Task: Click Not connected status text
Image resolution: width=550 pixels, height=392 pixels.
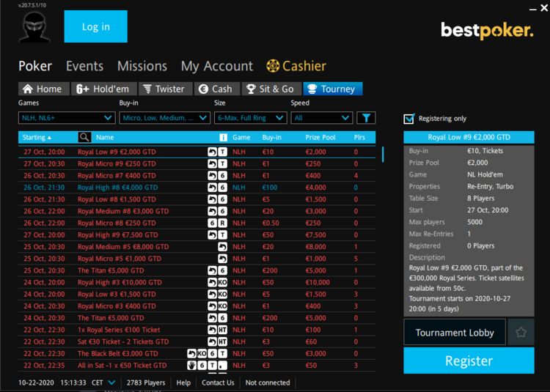Action: (268, 382)
